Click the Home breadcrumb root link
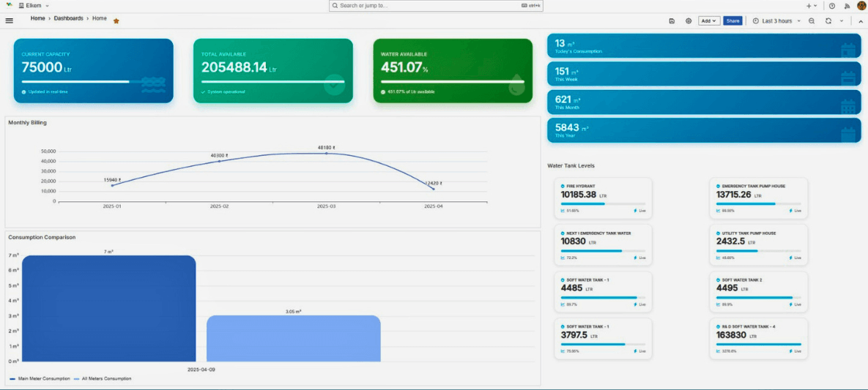This screenshot has height=390, width=868. (x=37, y=18)
